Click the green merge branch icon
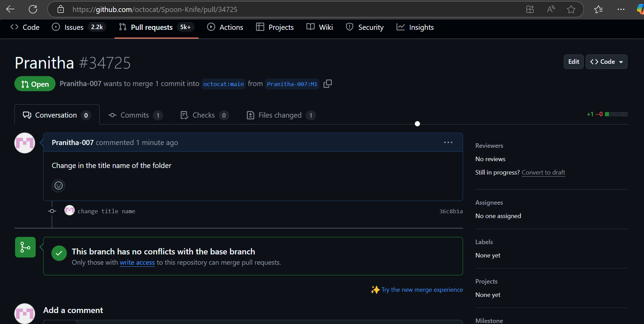 click(x=25, y=247)
